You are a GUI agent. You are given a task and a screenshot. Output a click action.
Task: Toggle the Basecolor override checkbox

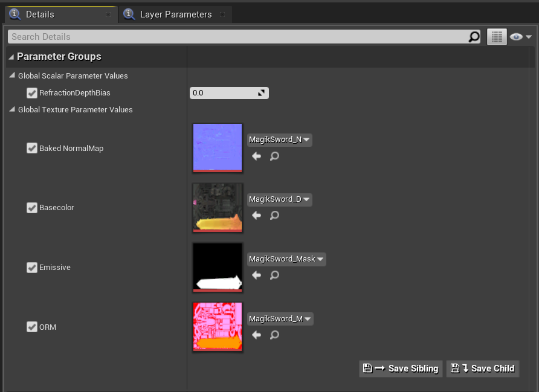(32, 208)
